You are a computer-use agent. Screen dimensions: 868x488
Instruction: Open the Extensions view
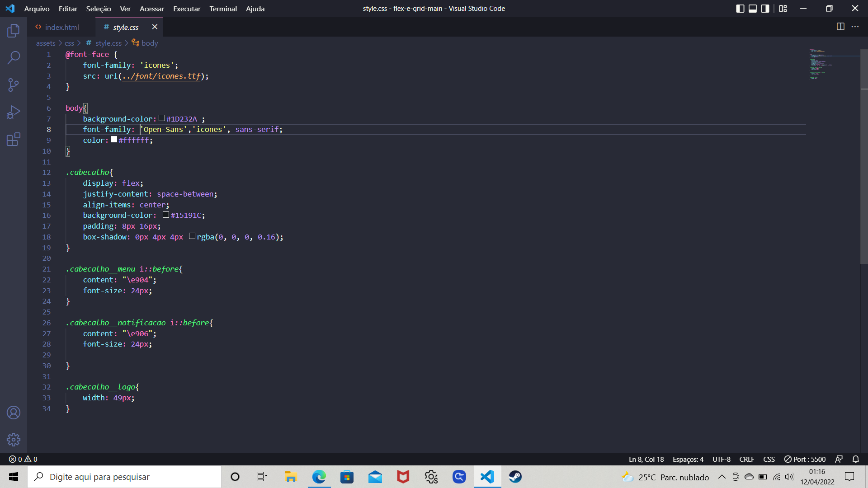[x=14, y=139]
